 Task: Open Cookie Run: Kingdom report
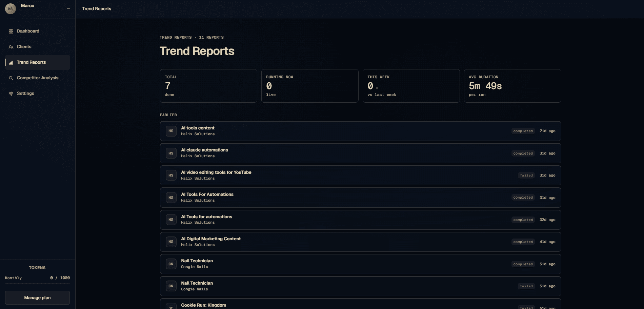tap(360, 304)
